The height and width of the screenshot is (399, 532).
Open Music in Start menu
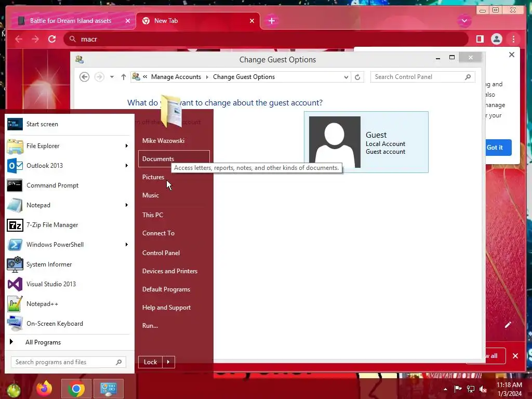151,195
